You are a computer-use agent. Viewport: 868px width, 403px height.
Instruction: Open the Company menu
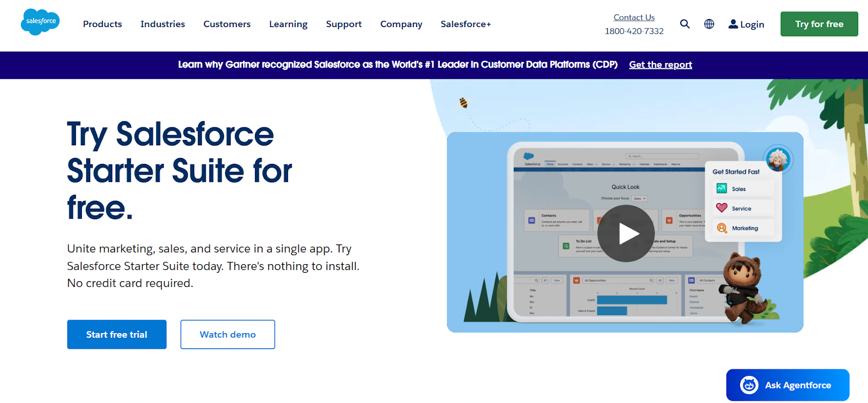coord(401,24)
